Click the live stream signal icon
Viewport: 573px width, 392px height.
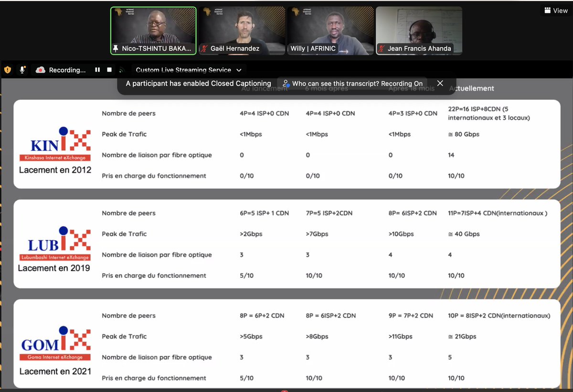tap(121, 70)
